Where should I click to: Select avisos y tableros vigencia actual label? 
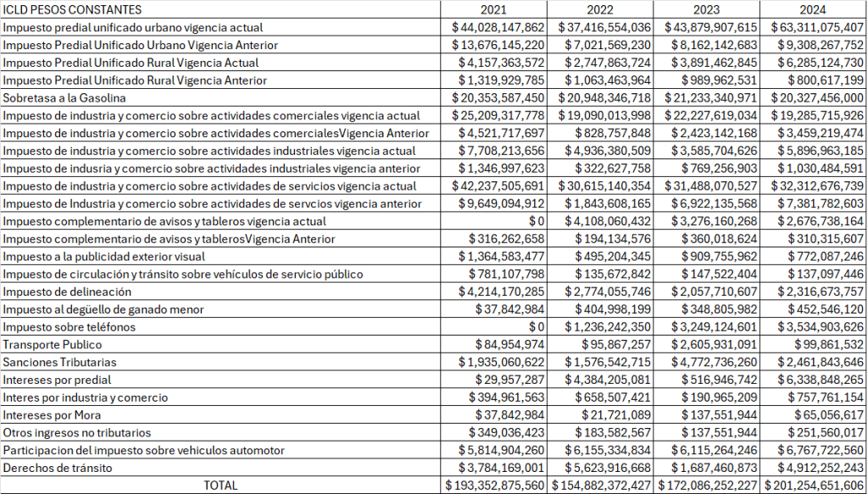click(164, 221)
